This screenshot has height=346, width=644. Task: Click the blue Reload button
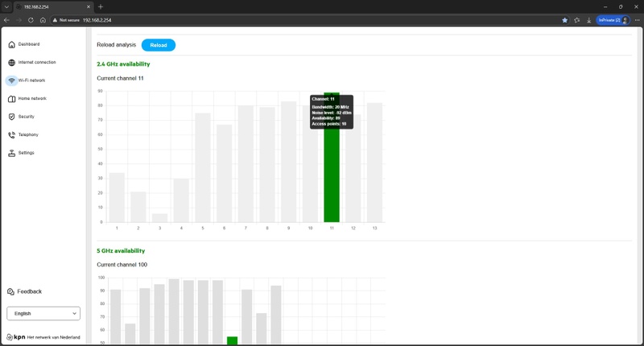coord(159,45)
